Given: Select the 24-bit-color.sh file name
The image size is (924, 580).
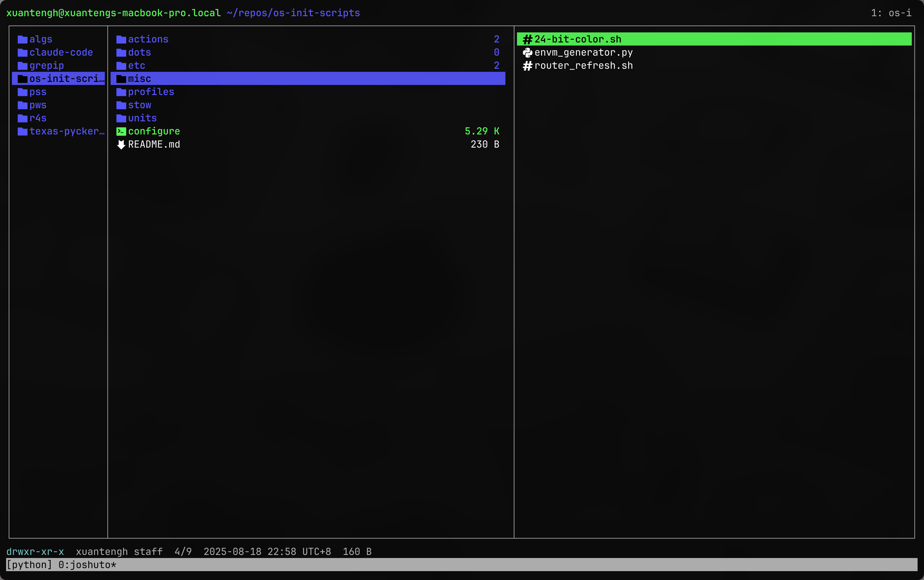Looking at the screenshot, I should point(577,39).
